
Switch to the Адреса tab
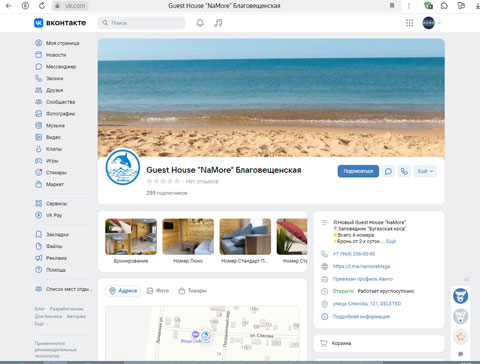pos(123,291)
